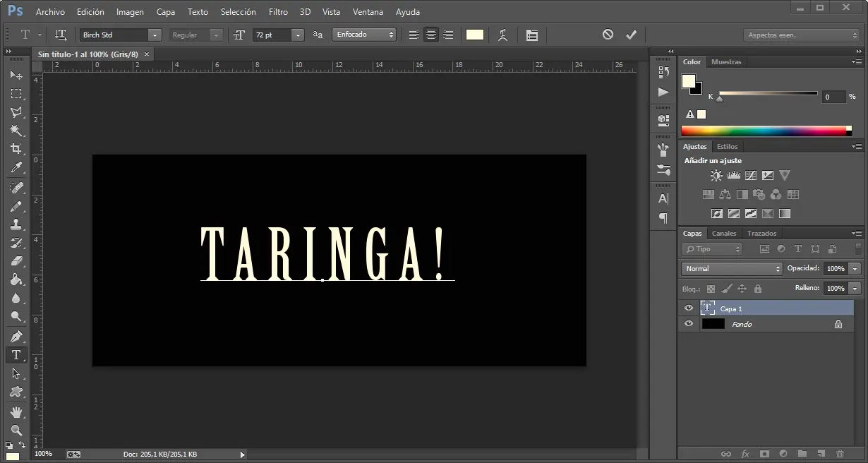Select the Zoom tool
This screenshot has width=868, height=463.
coord(16,430)
